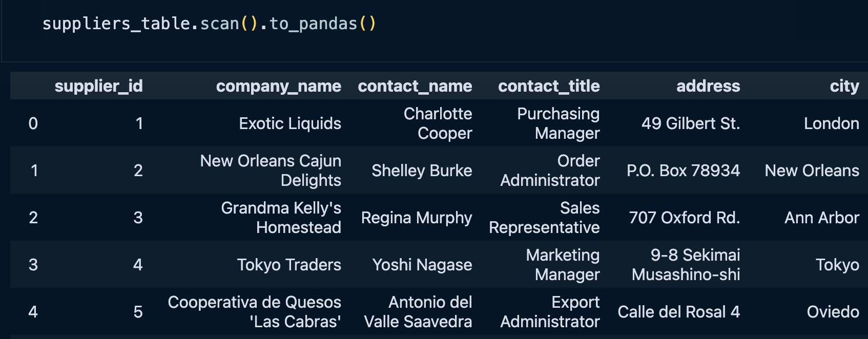Select the 49 Gilbert St. address cell
The width and height of the screenshot is (868, 339).
pyautogui.click(x=690, y=123)
